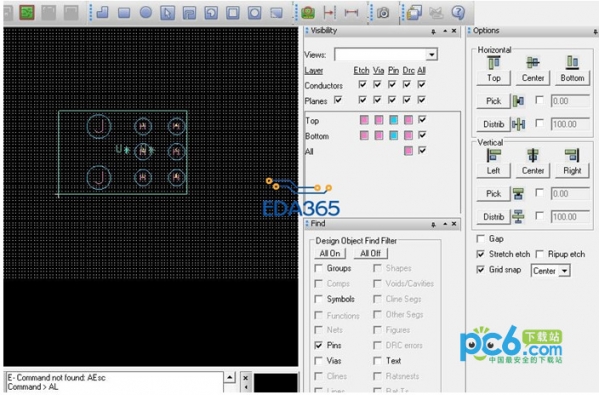
Task: Select the filled rectangle shape tool
Action: tap(124, 13)
